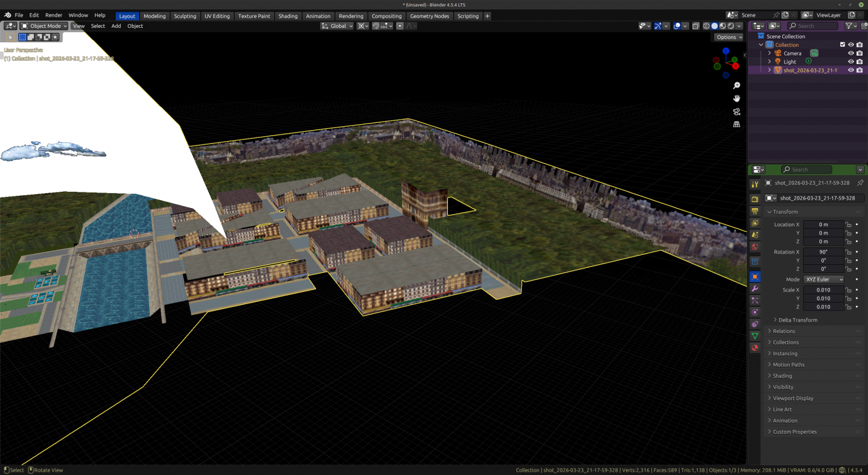868x475 pixels.
Task: Open the Particles properties tab
Action: coord(755,300)
